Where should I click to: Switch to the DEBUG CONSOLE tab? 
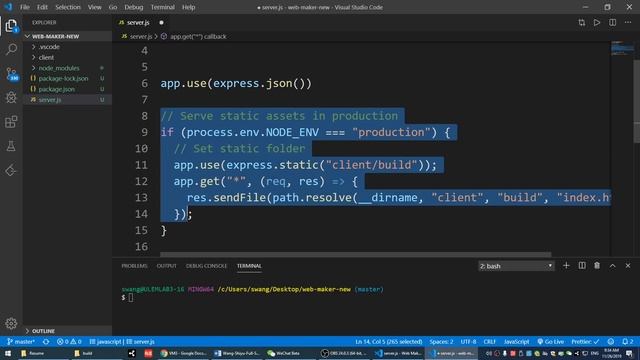[206, 266]
